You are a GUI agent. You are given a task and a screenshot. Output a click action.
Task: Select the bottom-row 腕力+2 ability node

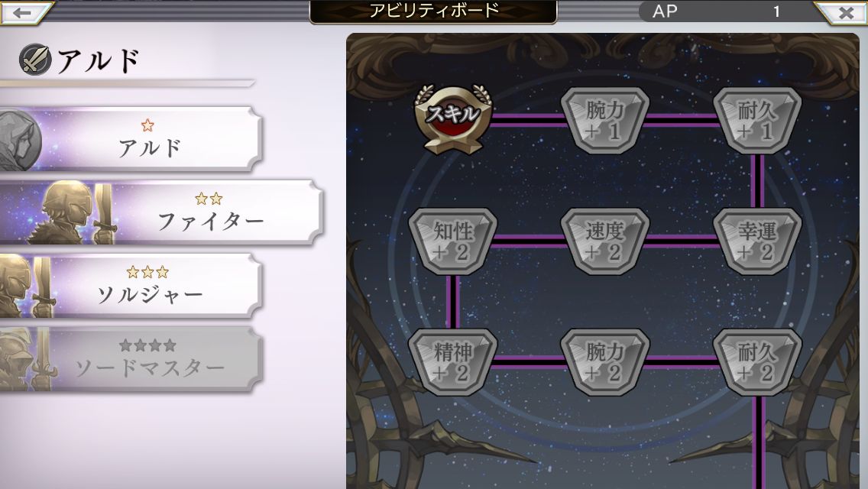[604, 362]
